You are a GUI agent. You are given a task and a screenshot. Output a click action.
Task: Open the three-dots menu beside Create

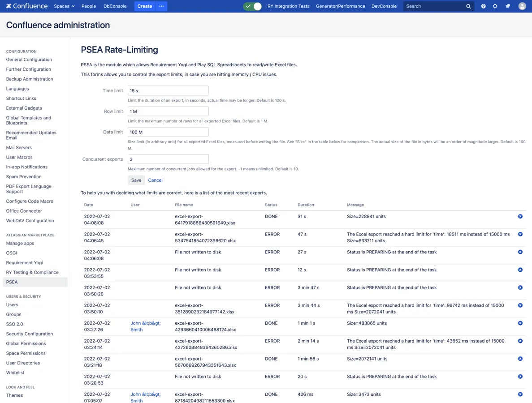point(161,6)
